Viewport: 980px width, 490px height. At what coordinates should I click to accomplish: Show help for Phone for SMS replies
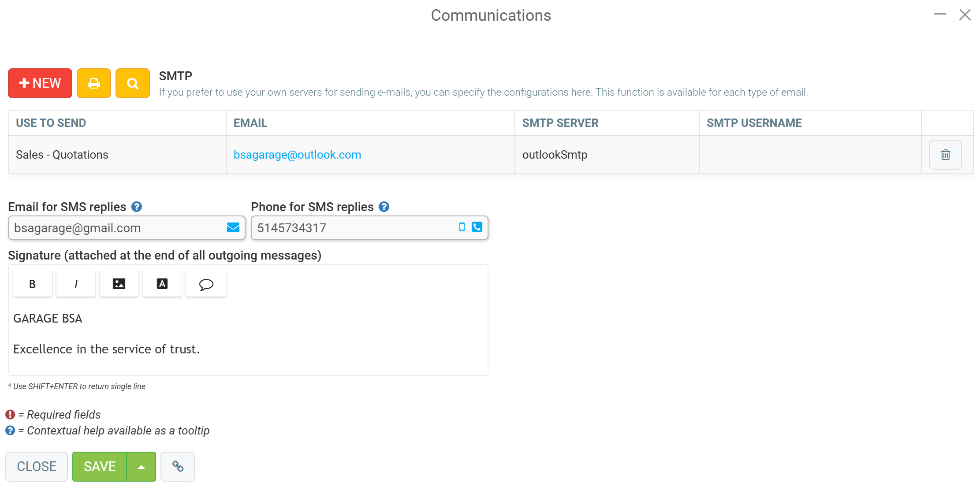pyautogui.click(x=384, y=207)
